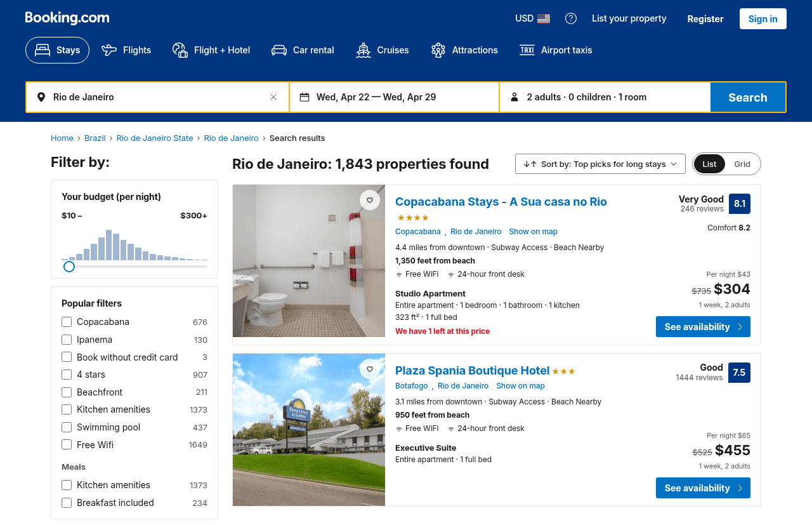Click the airplane icon for Flights
The width and height of the screenshot is (812, 525).
(x=109, y=50)
